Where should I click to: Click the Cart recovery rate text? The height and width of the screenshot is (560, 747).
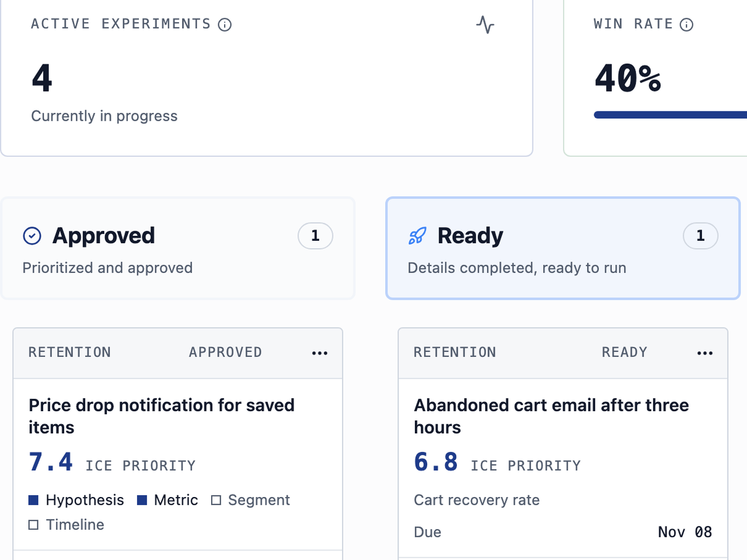477,500
